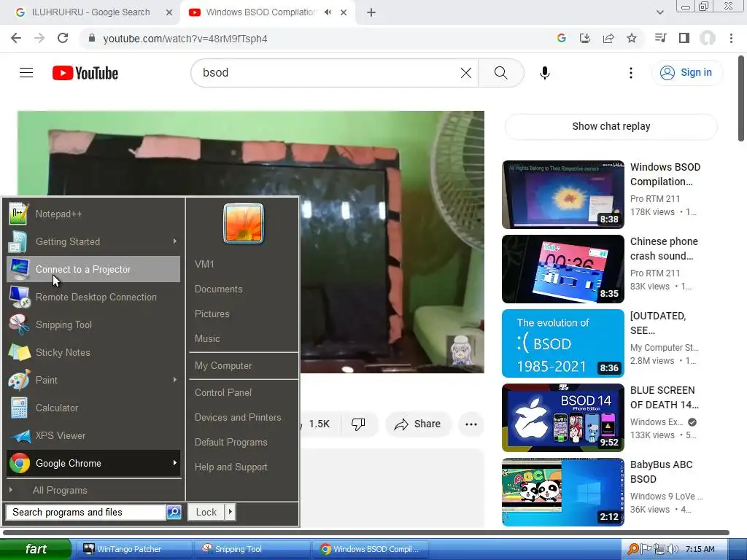Open Default Programs
This screenshot has height=560, width=747.
point(231,442)
